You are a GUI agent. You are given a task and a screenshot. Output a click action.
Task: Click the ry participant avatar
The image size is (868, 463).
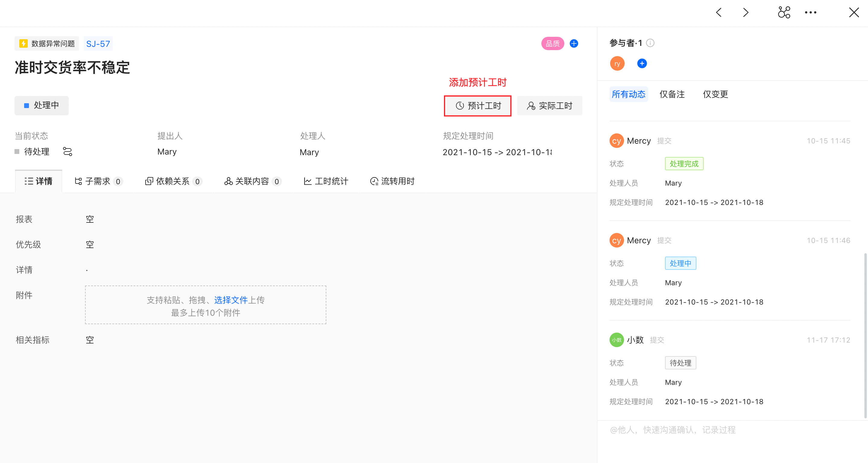click(x=617, y=63)
